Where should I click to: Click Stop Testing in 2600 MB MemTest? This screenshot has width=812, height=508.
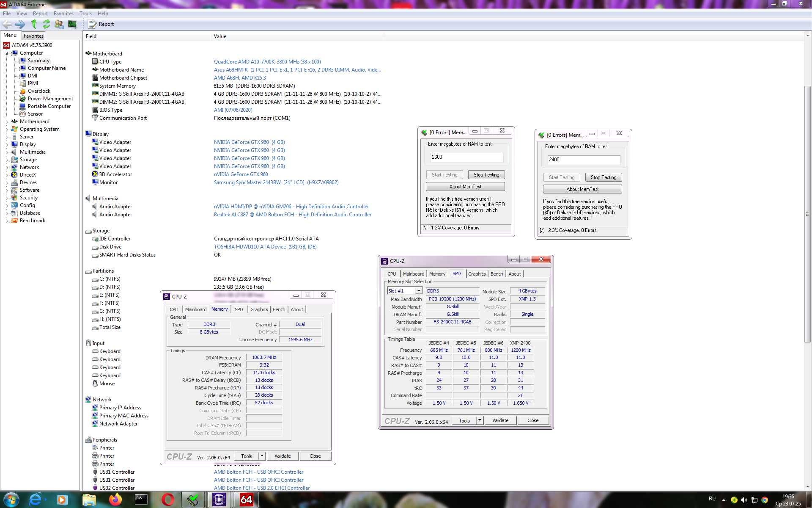pos(486,175)
